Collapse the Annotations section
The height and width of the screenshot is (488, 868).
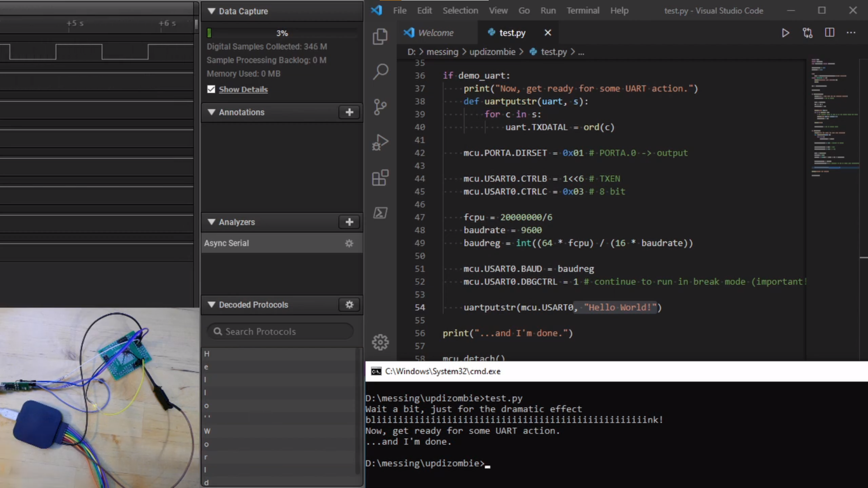tap(211, 112)
